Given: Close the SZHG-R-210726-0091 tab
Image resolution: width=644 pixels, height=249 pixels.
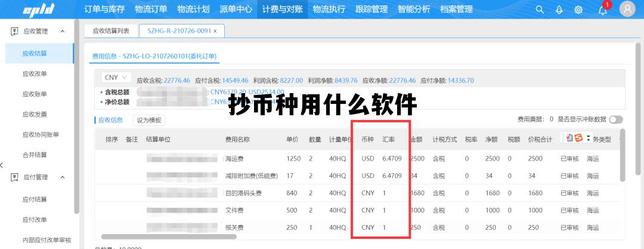Looking at the screenshot, I should (x=215, y=31).
